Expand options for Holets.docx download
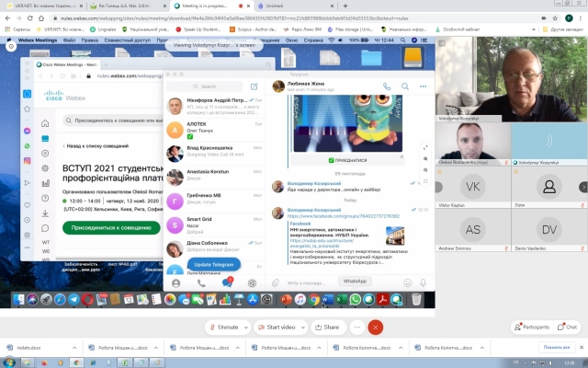 [74, 348]
